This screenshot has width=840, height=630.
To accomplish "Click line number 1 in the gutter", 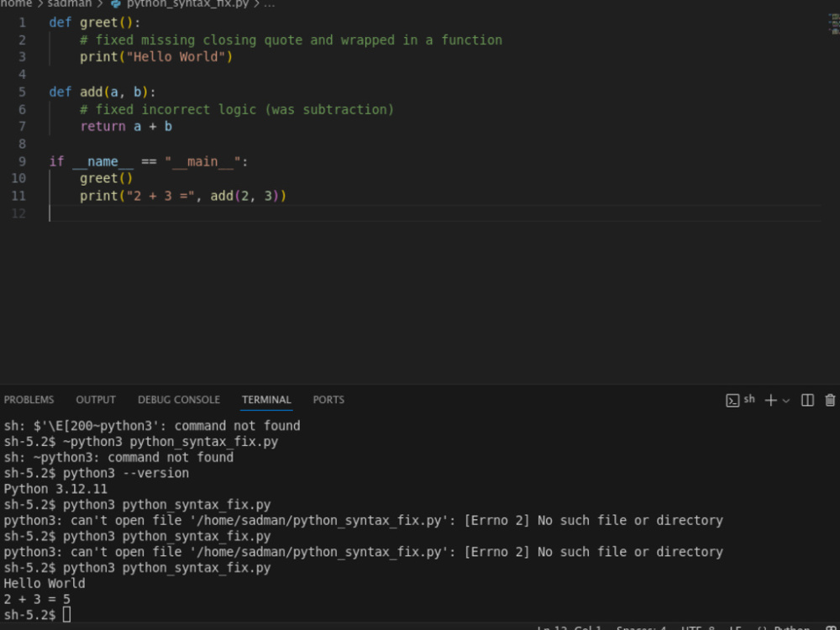I will click(x=22, y=23).
